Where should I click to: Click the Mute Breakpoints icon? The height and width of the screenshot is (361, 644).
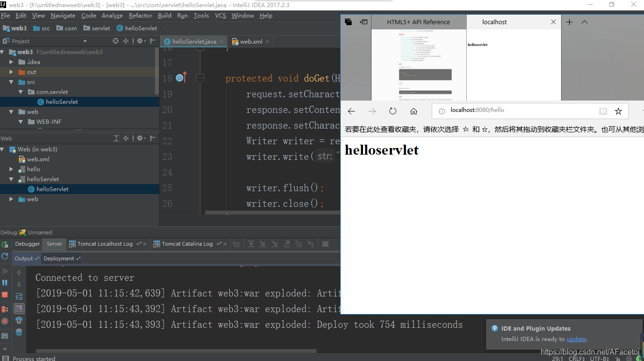click(5, 321)
